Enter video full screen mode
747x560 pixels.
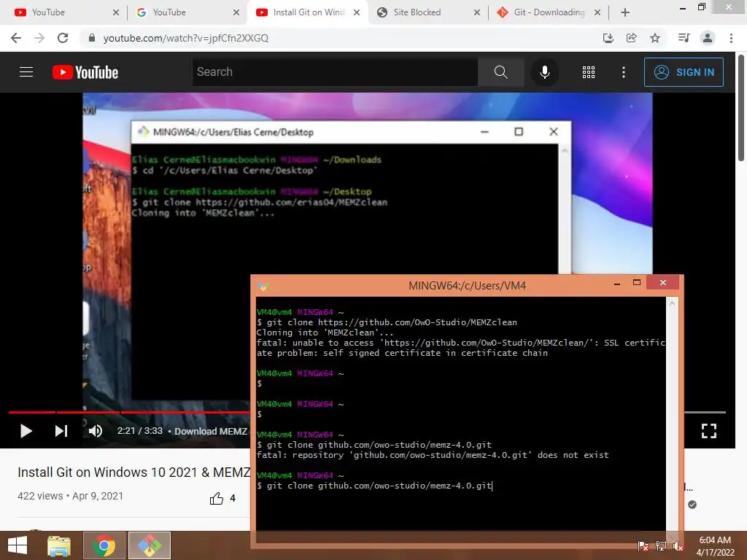point(709,431)
